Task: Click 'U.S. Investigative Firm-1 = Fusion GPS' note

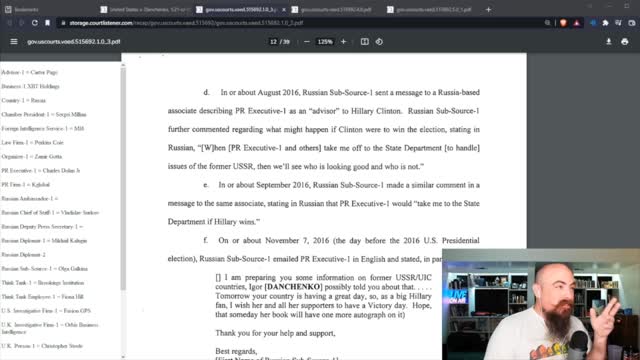Action: pyautogui.click(x=46, y=311)
